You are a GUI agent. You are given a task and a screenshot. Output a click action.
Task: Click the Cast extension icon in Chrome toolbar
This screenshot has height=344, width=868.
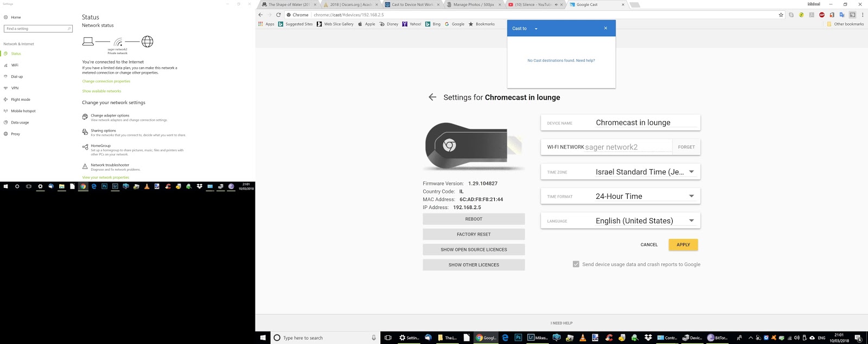[x=852, y=15]
